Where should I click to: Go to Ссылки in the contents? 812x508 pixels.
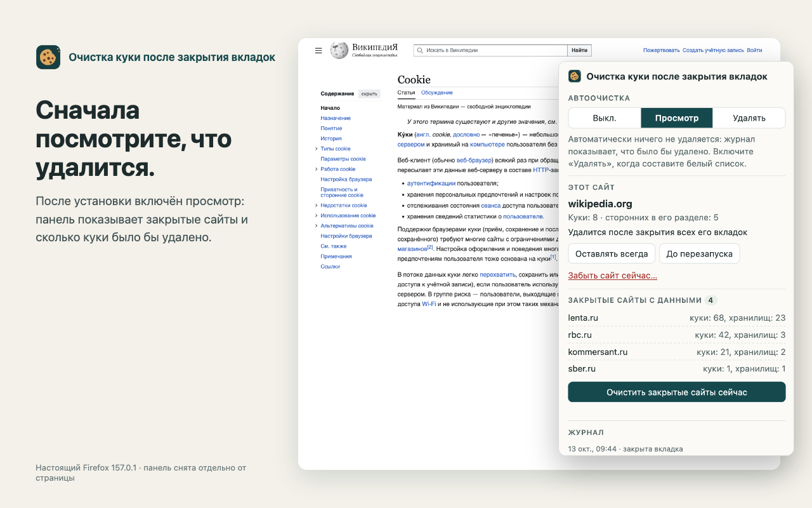point(331,267)
